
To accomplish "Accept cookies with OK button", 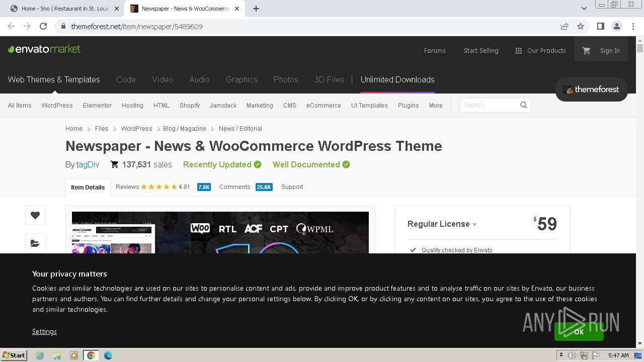I will point(579,331).
